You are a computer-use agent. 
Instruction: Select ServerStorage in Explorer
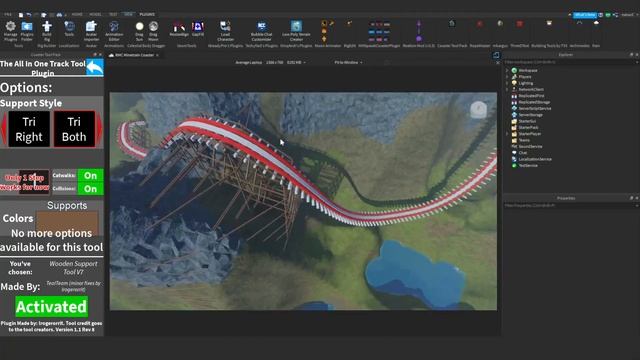coord(527,115)
